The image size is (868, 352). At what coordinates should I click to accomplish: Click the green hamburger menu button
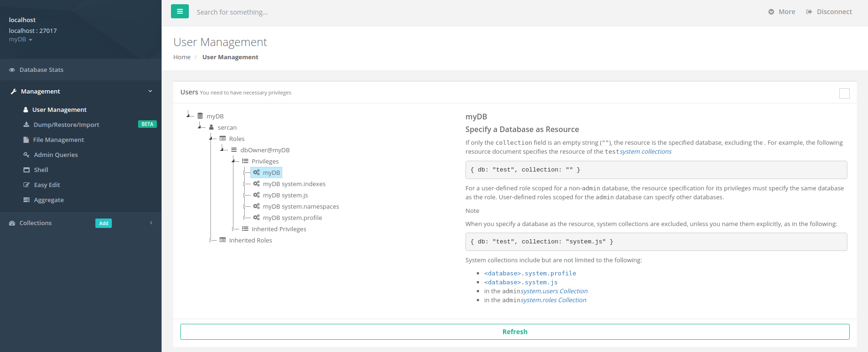click(x=179, y=12)
